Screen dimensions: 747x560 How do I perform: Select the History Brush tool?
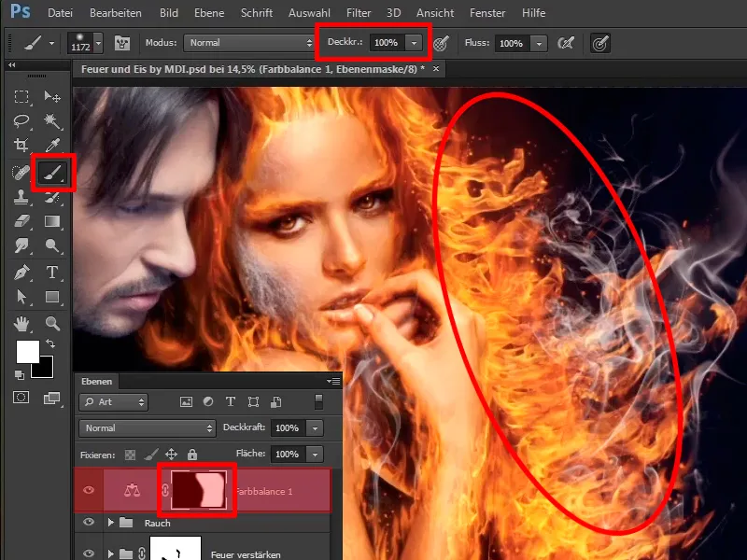52,197
